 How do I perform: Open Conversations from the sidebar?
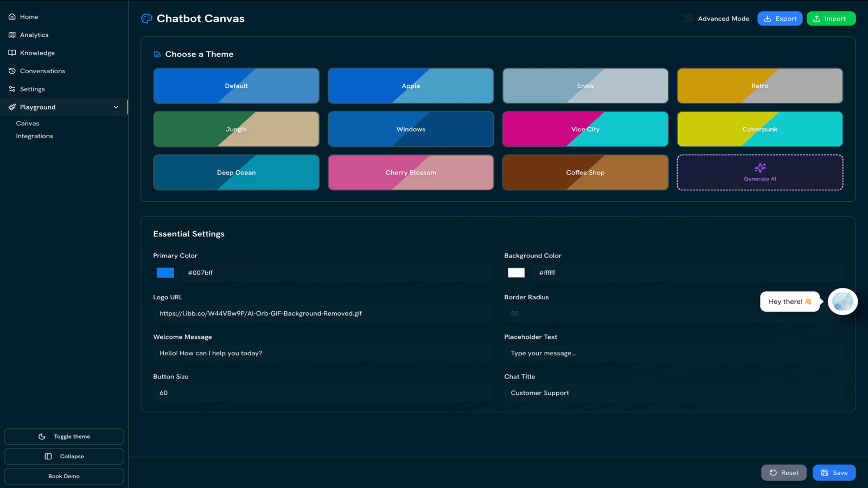pyautogui.click(x=42, y=70)
